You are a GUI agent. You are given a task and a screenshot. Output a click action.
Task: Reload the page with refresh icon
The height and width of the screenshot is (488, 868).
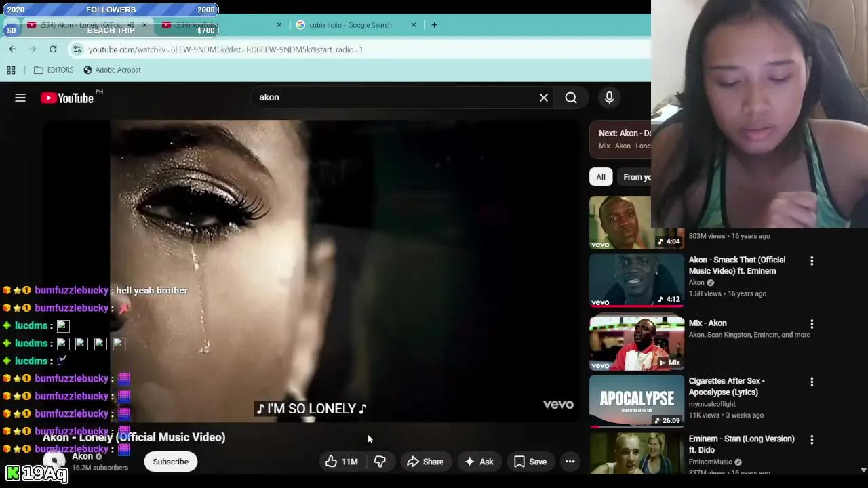point(53,49)
